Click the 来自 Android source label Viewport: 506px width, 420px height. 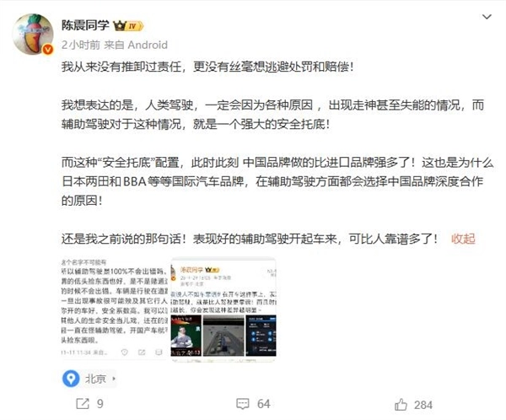136,45
